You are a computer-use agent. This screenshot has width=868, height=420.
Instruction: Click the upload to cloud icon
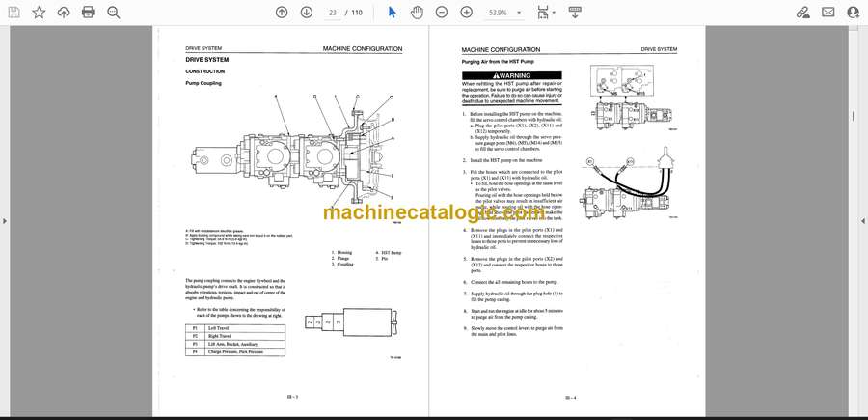click(x=64, y=13)
